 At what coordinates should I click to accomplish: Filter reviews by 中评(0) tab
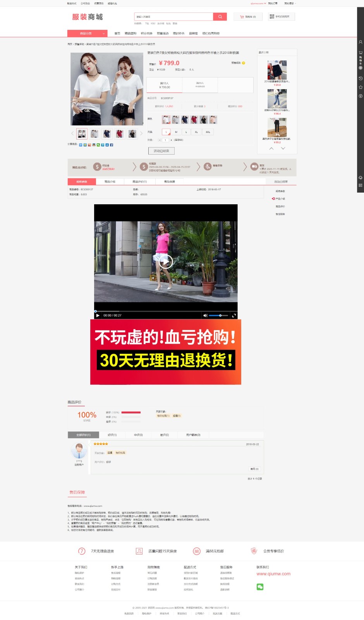click(138, 435)
